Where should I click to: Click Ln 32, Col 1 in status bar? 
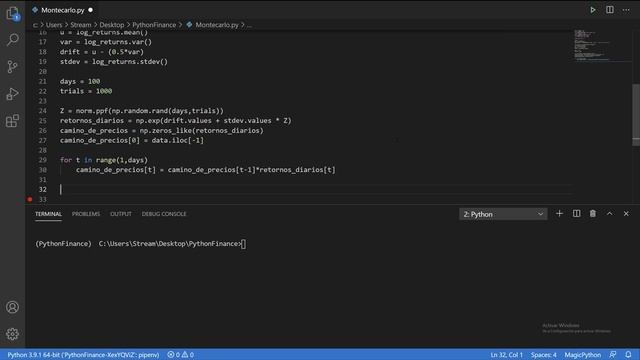pos(507,355)
